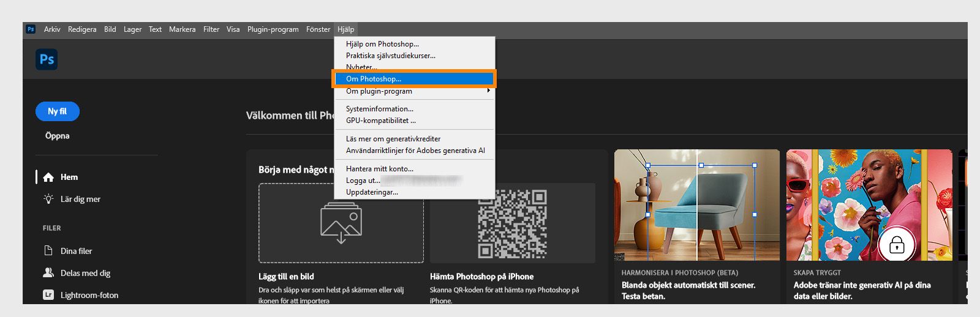Open the Arkiv menu
The image size is (980, 317).
[52, 29]
